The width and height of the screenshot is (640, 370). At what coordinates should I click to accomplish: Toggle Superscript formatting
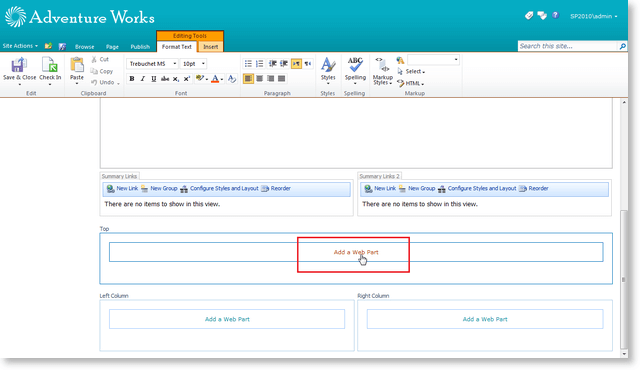(x=187, y=79)
